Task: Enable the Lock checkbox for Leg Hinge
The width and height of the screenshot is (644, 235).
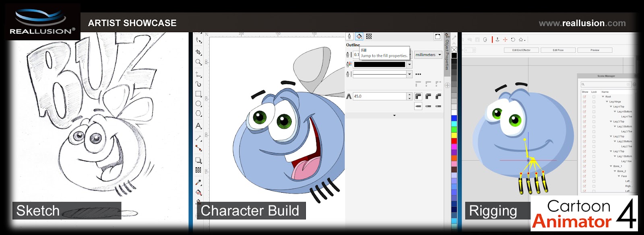Action: tap(594, 102)
